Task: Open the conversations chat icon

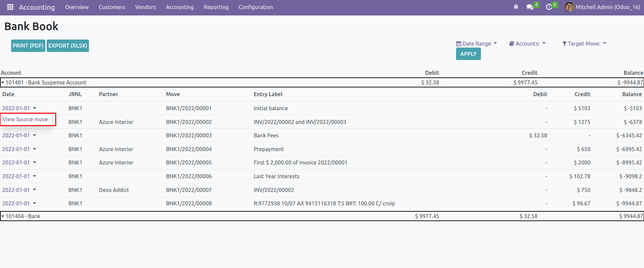Action: (530, 7)
